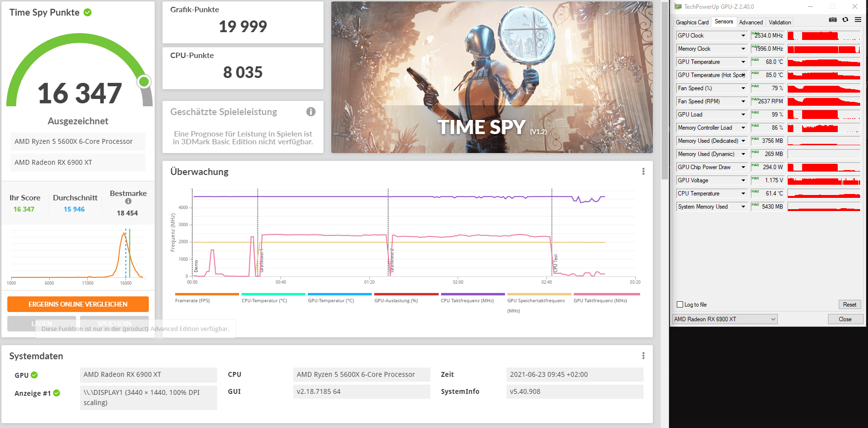Open the Überwachung three-dot menu
The image size is (868, 428).
coord(643,172)
